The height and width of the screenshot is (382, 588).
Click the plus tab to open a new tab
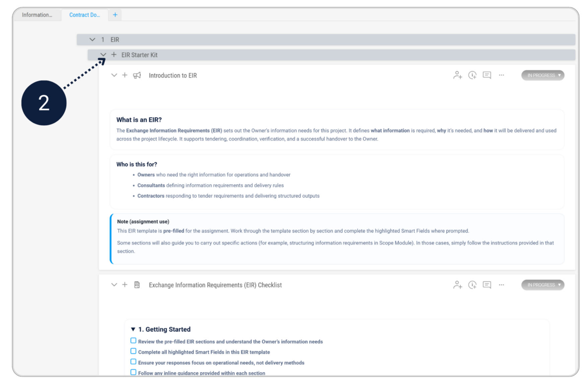tap(115, 15)
